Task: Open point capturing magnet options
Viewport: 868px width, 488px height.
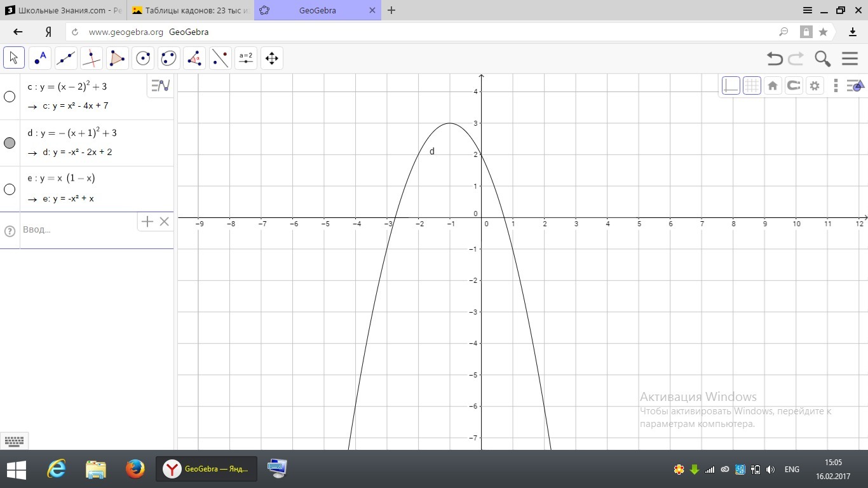Action: (x=794, y=85)
